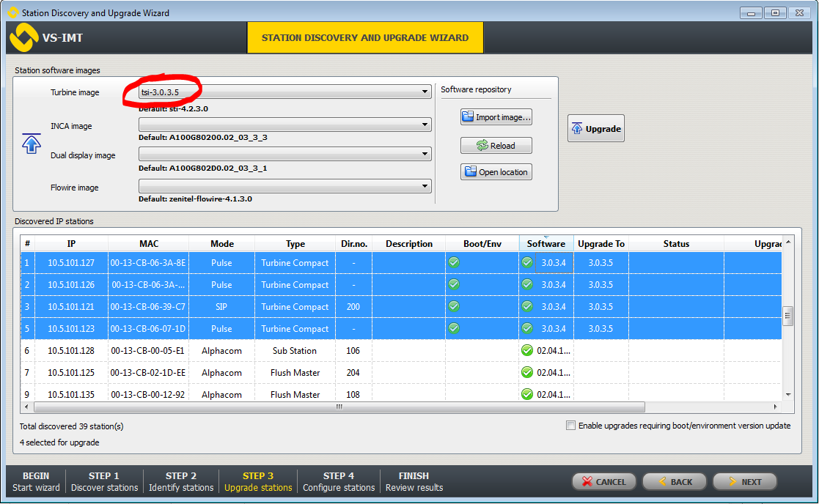Go to Step 4 Configure stations
819x504 pixels.
coord(339,481)
